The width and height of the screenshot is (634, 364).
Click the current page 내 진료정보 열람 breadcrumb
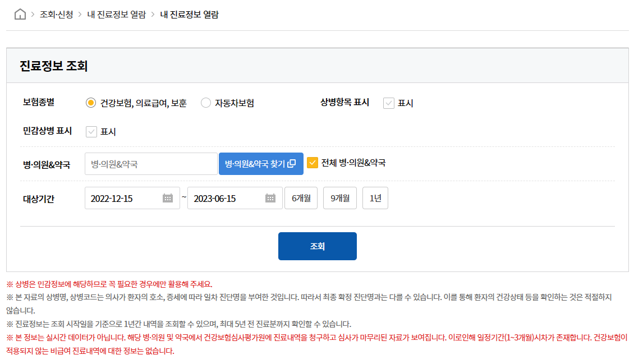[x=189, y=15]
